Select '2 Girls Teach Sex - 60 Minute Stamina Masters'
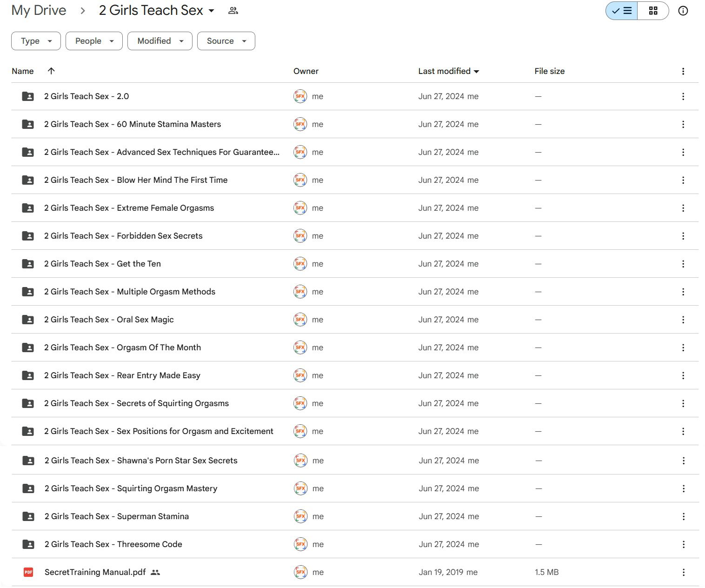 click(133, 124)
